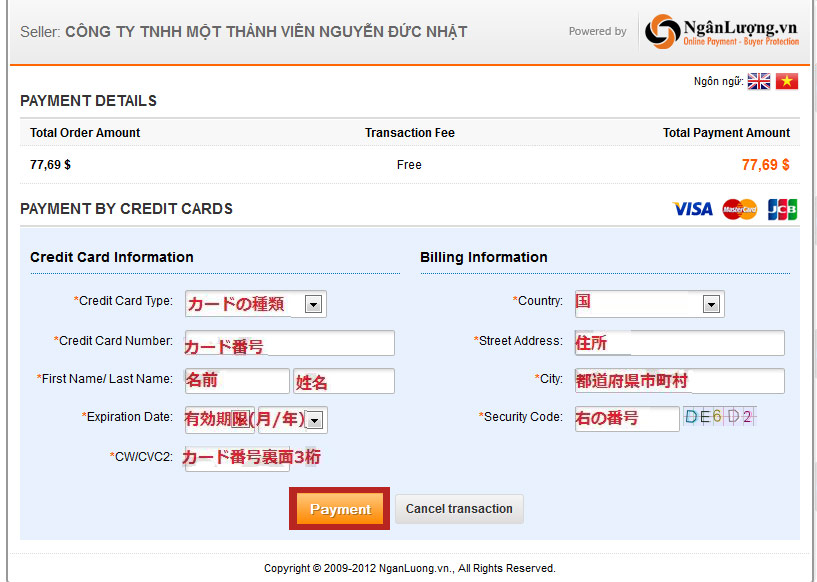This screenshot has height=582, width=817.
Task: Click the MasterCard logo
Action: 740,209
